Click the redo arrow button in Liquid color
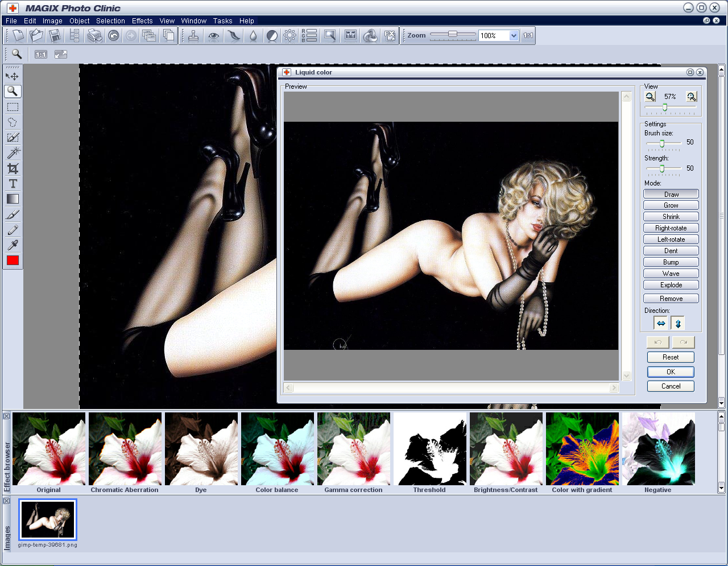Screen dimensions: 728x566 click(x=684, y=342)
